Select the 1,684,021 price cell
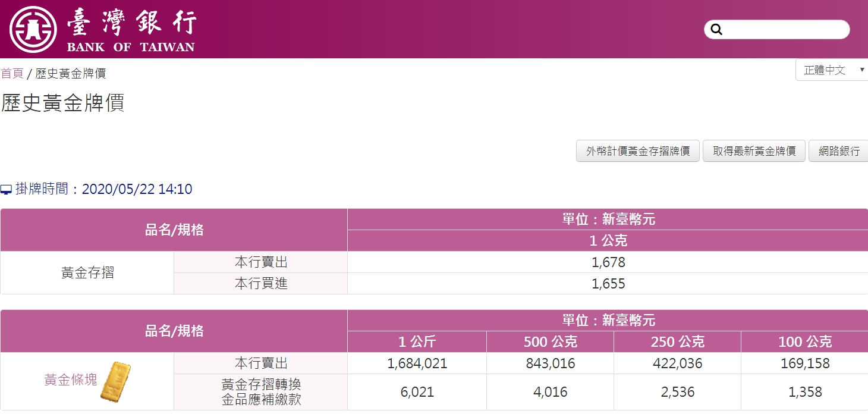This screenshot has height=414, width=868. click(x=417, y=363)
